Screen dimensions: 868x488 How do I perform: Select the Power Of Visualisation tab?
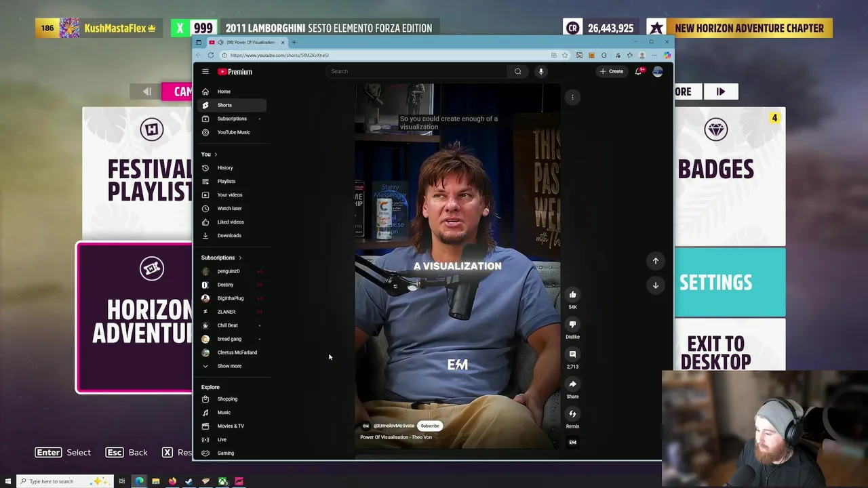(x=248, y=42)
